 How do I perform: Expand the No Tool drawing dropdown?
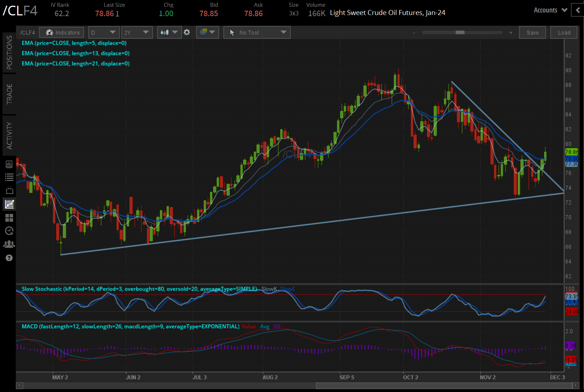(x=257, y=33)
